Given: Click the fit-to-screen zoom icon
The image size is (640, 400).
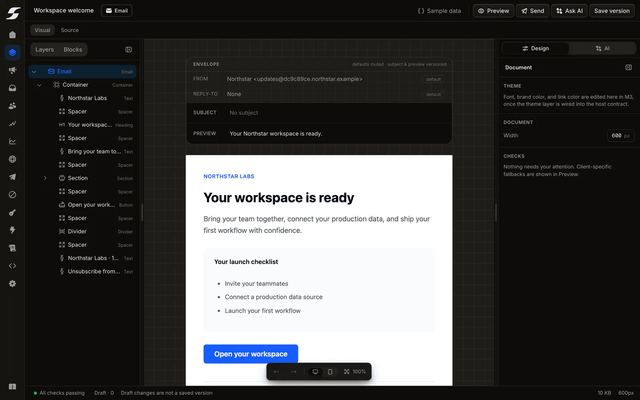Looking at the screenshot, I should 347,372.
